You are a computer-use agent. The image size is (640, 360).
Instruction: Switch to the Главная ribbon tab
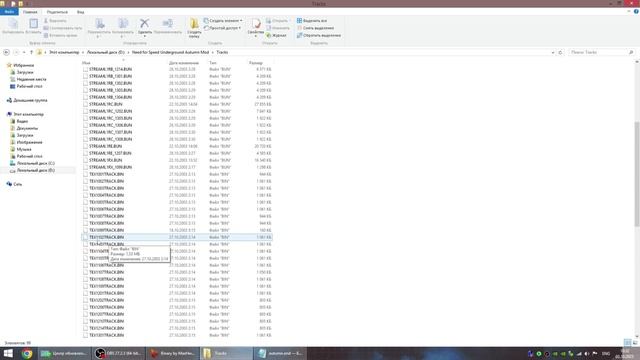point(30,12)
